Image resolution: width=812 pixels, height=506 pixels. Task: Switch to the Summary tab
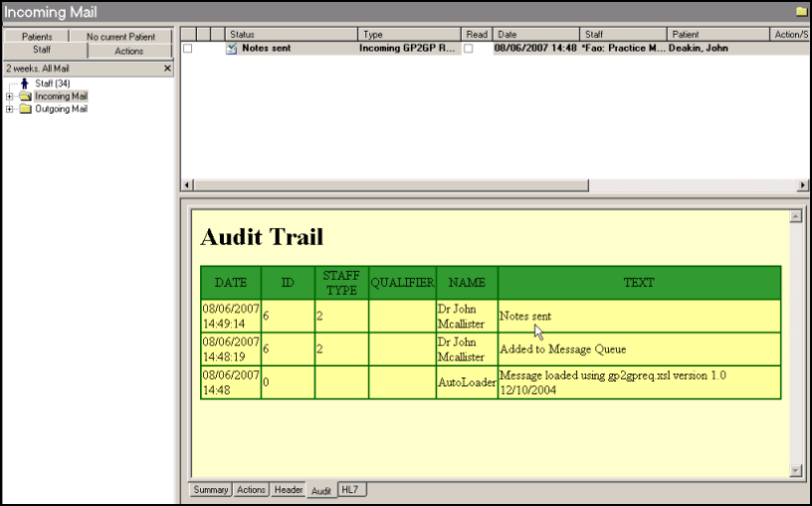[211, 490]
